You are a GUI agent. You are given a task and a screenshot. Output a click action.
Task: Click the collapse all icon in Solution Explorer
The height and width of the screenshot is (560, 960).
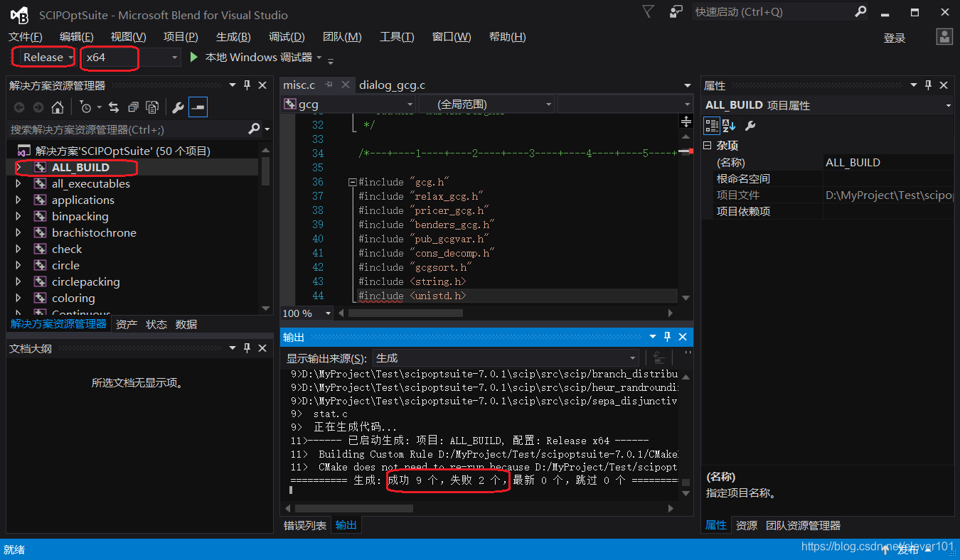point(133,107)
